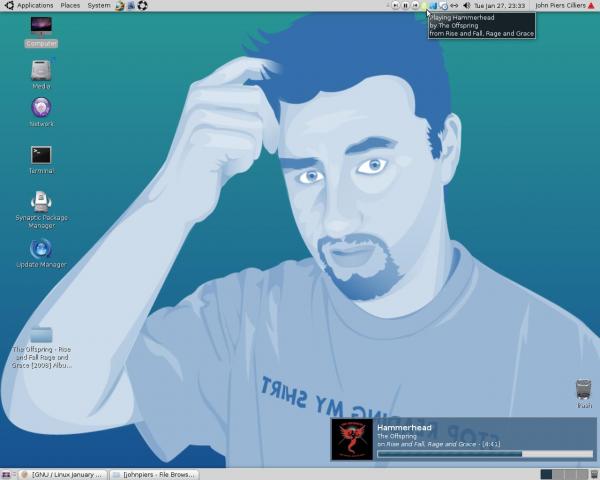600x480 pixels.
Task: Open the Applications menu
Action: click(34, 5)
